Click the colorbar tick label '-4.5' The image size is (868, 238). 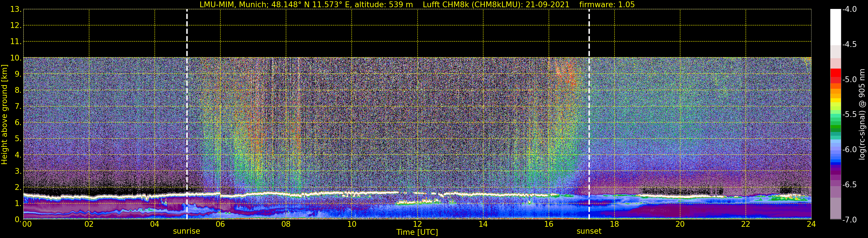849,44
